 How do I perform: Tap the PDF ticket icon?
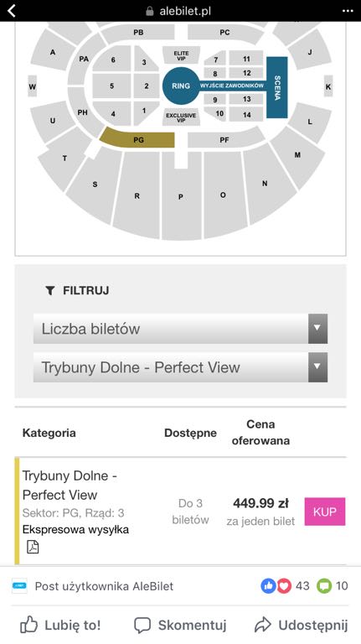[33, 547]
